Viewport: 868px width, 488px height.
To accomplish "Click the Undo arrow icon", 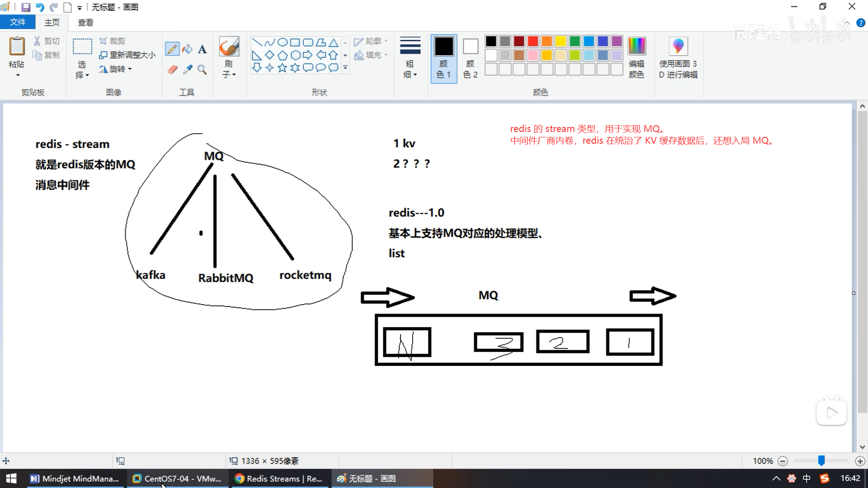I will [x=40, y=7].
